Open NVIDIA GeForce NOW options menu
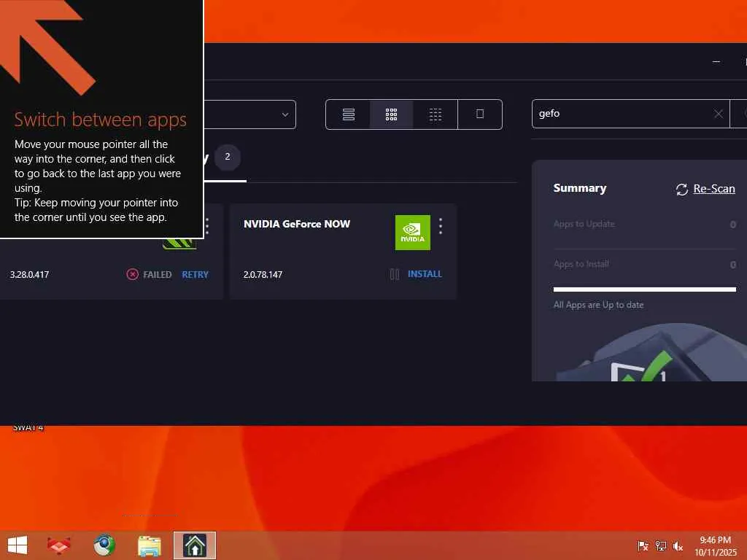The image size is (747, 560). [441, 226]
